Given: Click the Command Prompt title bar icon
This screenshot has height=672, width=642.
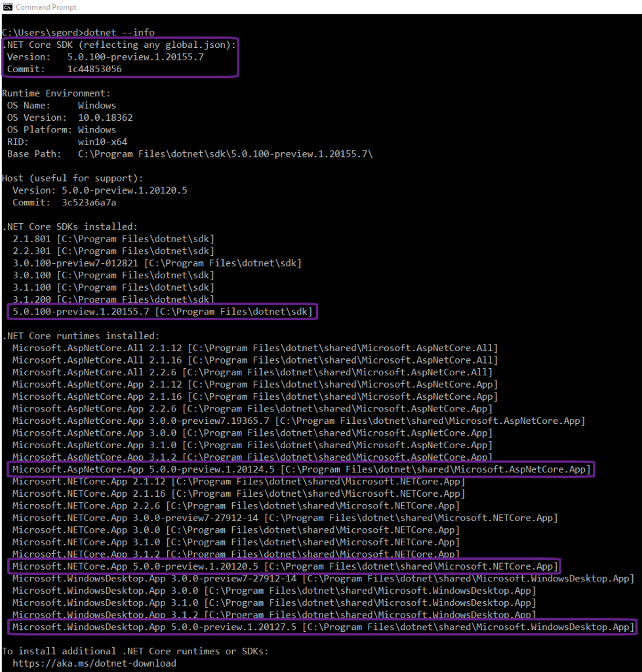Looking at the screenshot, I should [7, 7].
